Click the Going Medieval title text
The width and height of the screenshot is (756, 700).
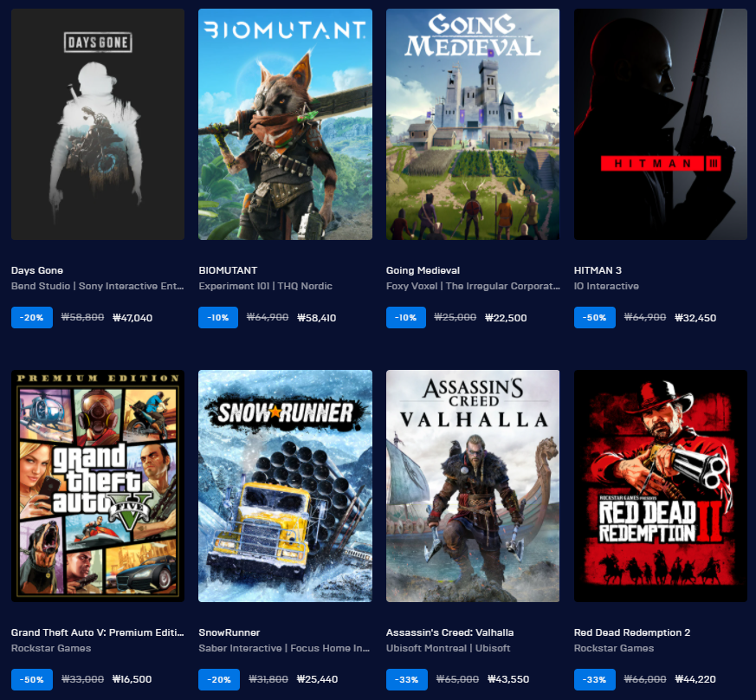[x=423, y=270]
